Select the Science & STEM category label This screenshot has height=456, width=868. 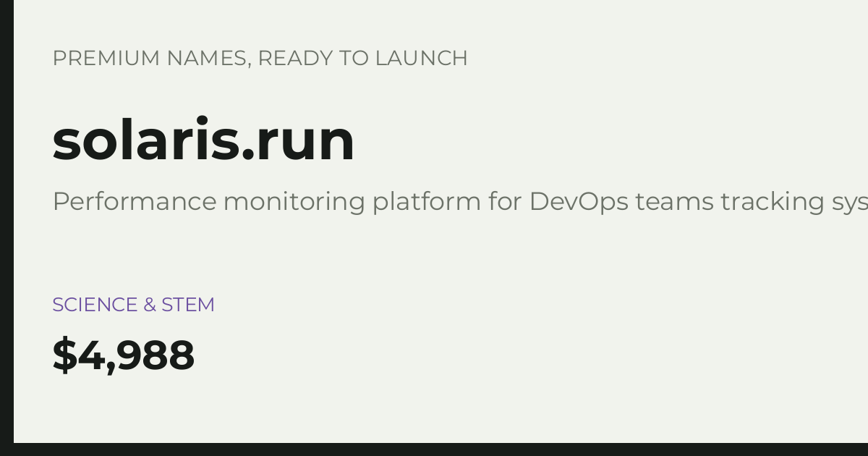(134, 305)
